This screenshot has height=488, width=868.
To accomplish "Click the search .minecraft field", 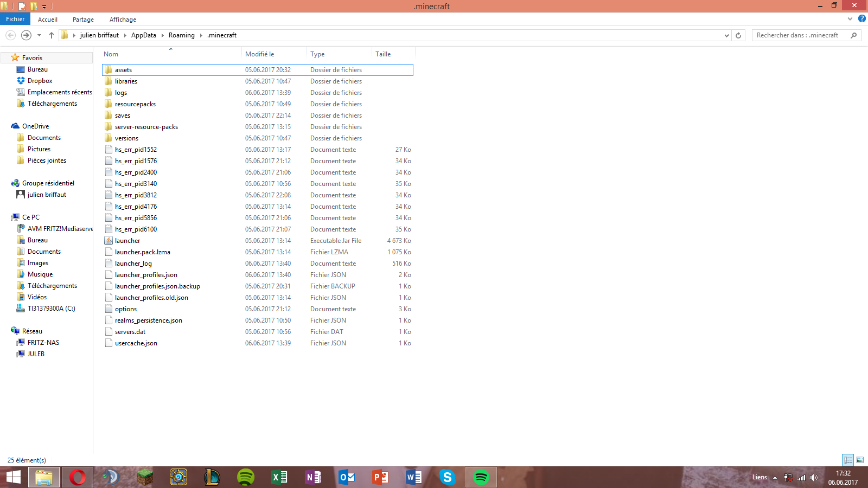I will [800, 35].
